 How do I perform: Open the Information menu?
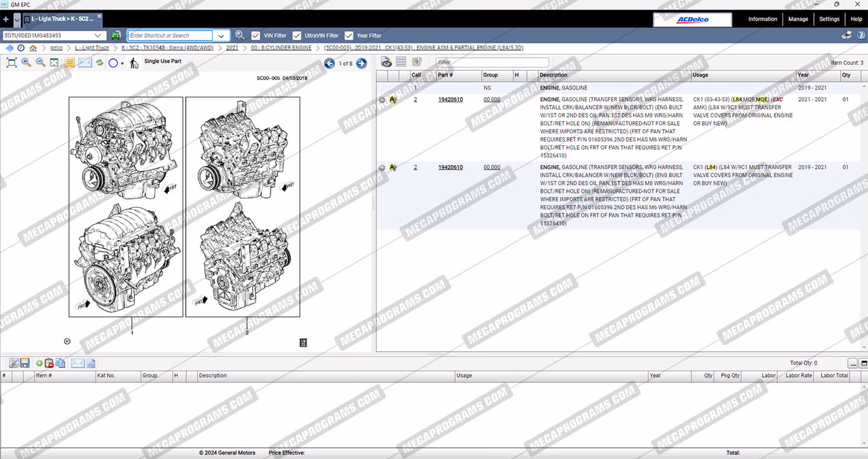(x=762, y=19)
